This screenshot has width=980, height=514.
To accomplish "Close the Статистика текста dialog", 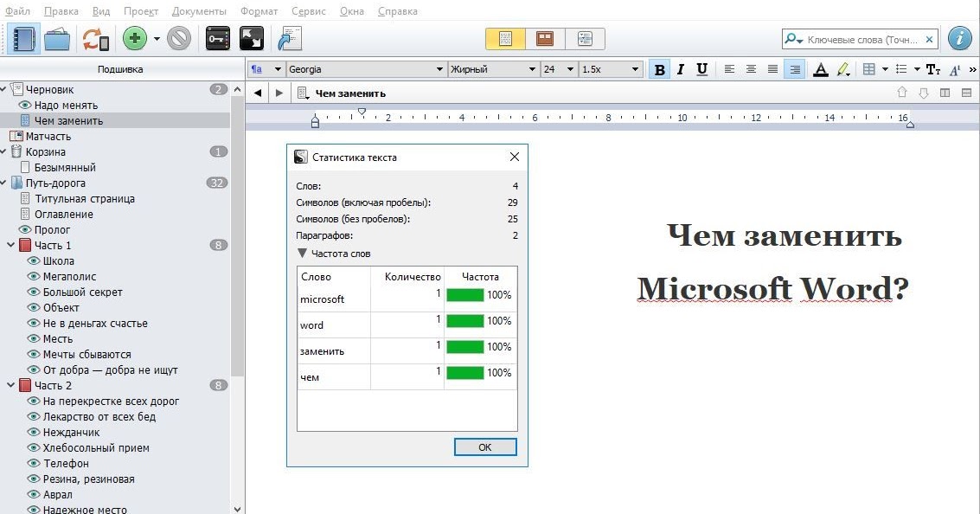I will [x=515, y=157].
